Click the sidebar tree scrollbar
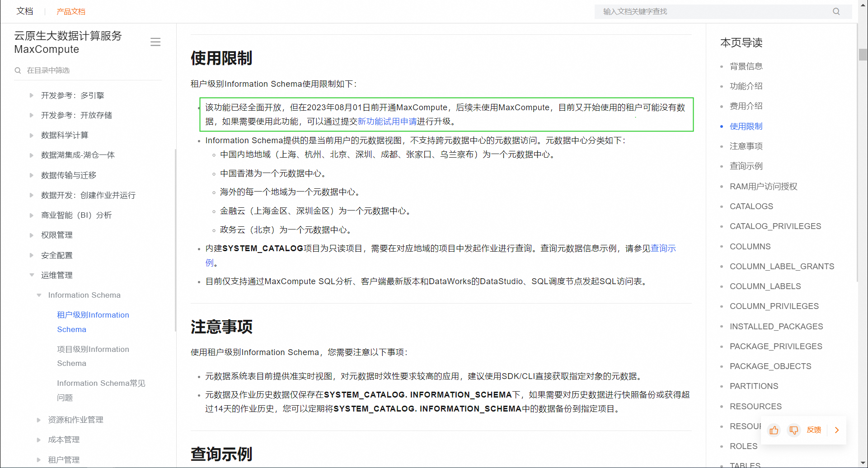This screenshot has width=868, height=468. pos(175,239)
